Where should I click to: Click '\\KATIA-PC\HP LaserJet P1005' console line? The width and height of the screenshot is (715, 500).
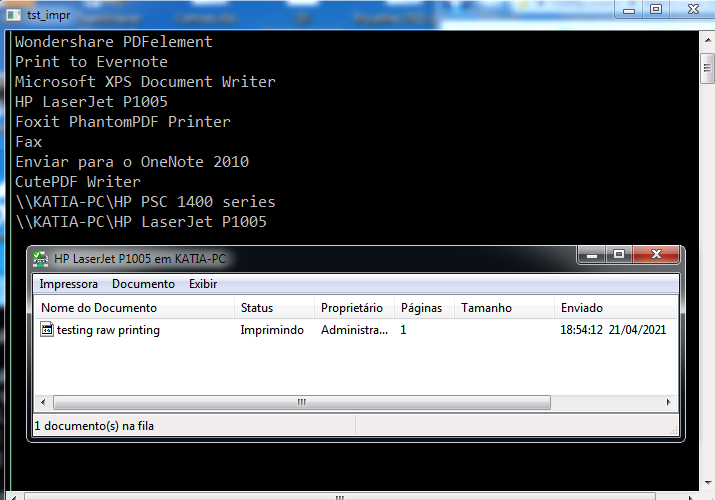140,222
